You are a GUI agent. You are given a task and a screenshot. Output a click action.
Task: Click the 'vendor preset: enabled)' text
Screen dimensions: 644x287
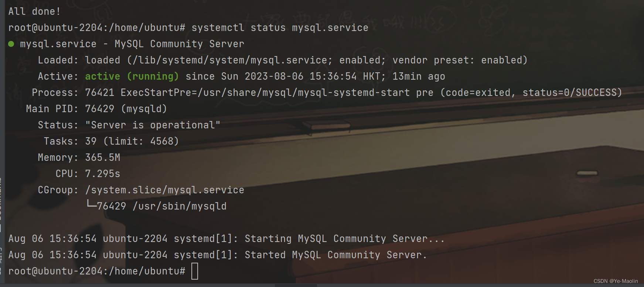(460, 60)
